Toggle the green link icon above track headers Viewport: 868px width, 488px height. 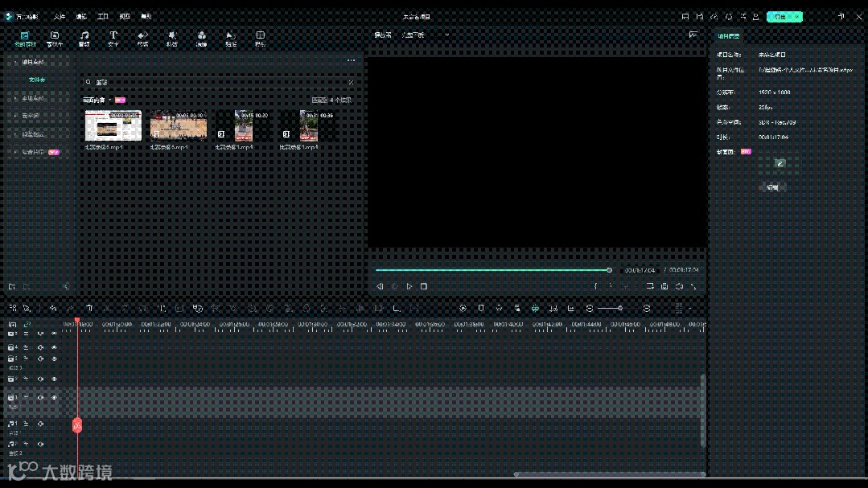click(x=27, y=324)
